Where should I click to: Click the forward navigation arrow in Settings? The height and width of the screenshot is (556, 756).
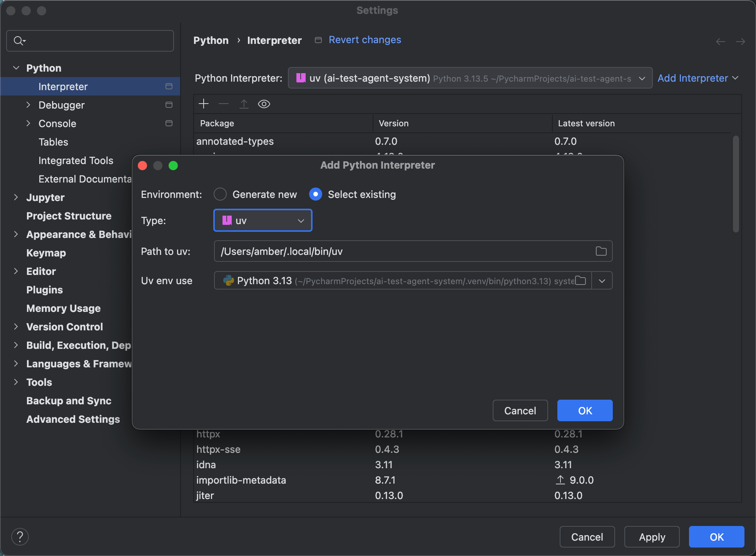(741, 41)
